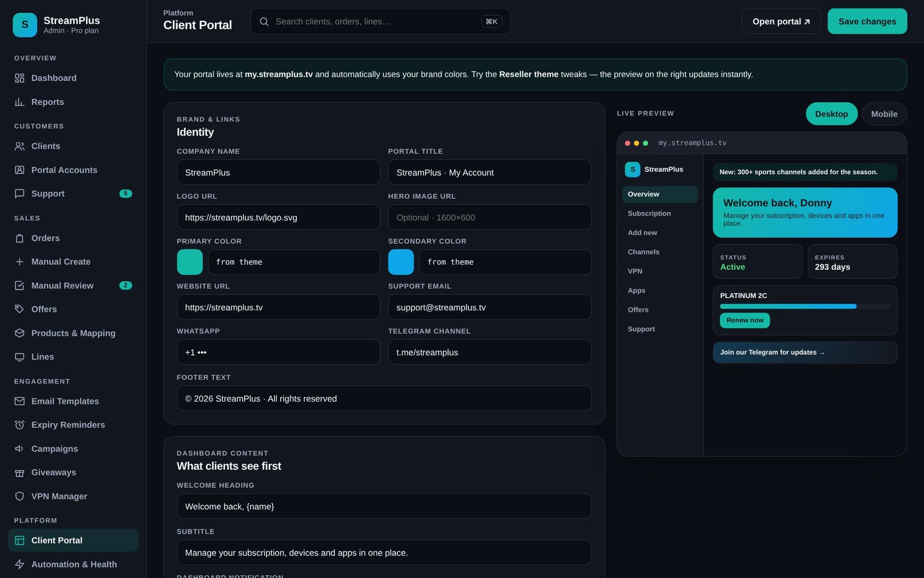924x578 pixels.
Task: Click the VPN Manager shield icon
Action: (x=20, y=496)
